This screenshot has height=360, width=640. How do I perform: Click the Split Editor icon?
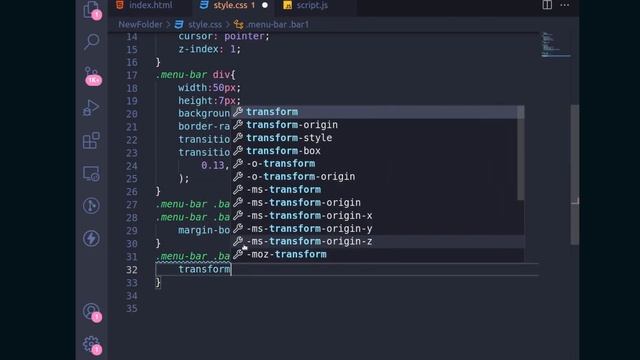point(547,5)
